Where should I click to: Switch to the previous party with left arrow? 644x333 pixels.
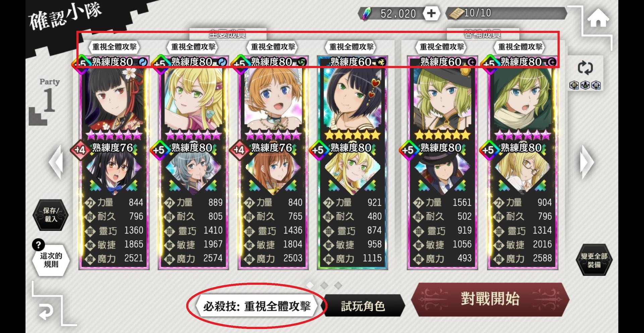point(57,162)
